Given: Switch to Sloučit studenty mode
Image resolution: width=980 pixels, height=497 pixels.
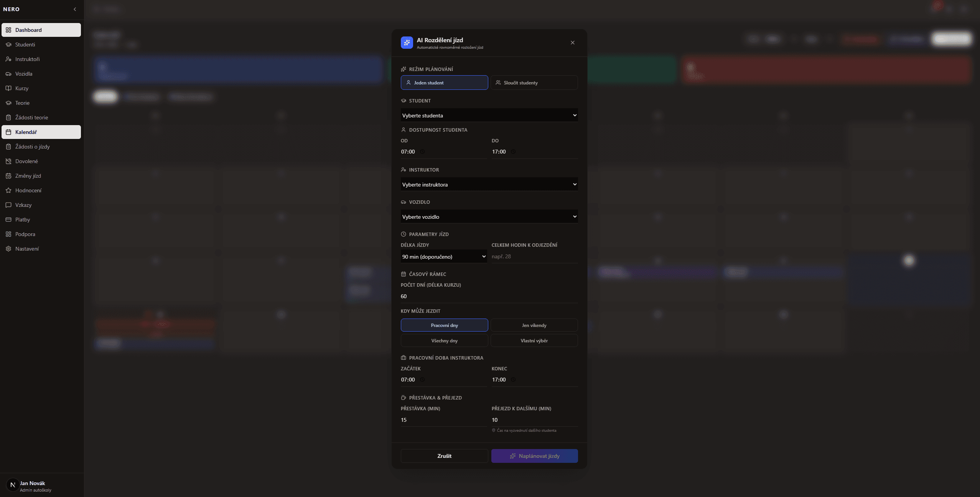Looking at the screenshot, I should (534, 83).
